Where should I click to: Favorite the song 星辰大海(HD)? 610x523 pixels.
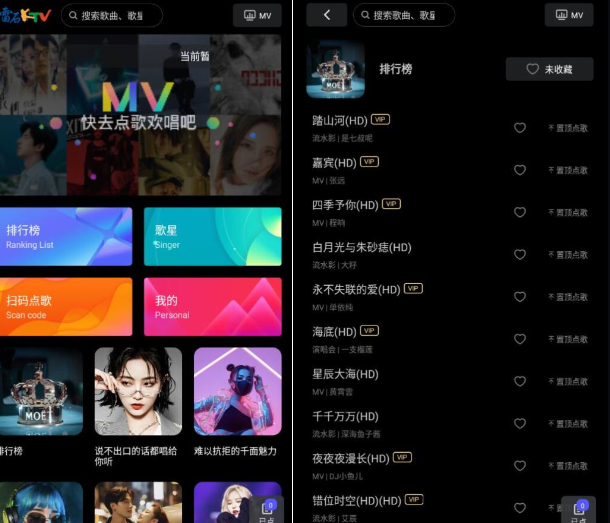[x=520, y=381]
